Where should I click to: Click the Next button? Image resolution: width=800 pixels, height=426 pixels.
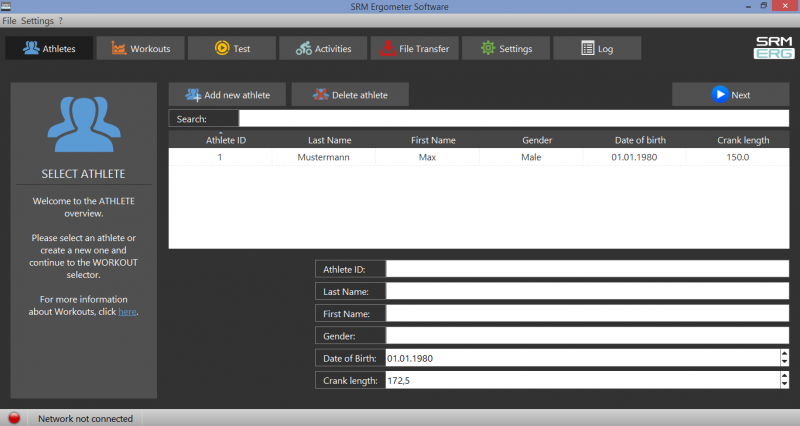[x=731, y=95]
